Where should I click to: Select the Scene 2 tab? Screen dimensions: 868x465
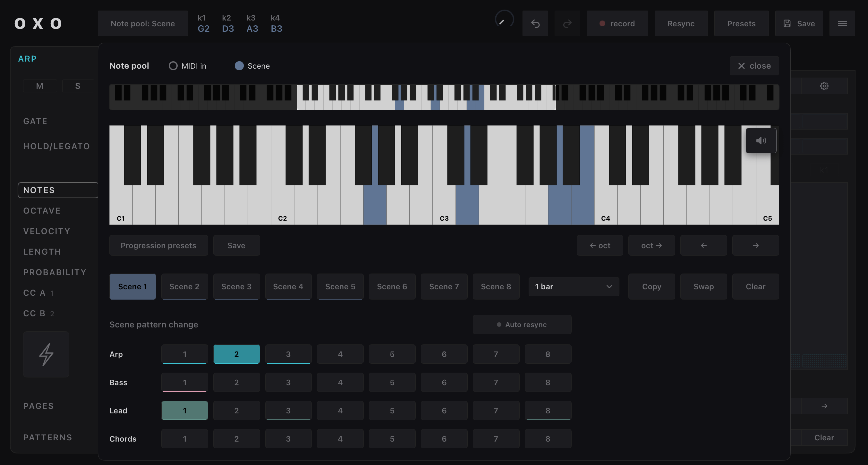(x=185, y=287)
